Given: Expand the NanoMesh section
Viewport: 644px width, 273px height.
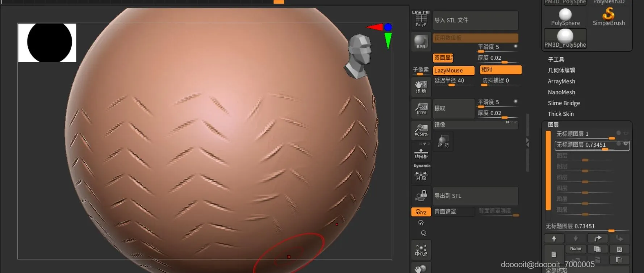Looking at the screenshot, I should point(561,92).
